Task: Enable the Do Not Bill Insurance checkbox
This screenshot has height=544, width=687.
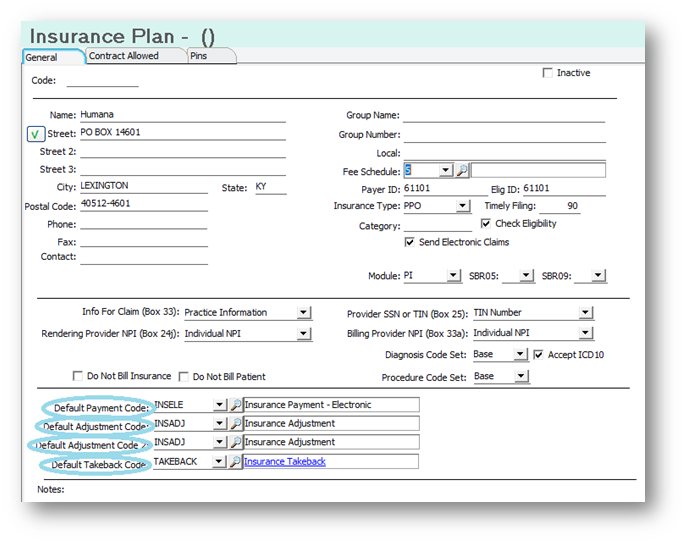Action: click(78, 377)
